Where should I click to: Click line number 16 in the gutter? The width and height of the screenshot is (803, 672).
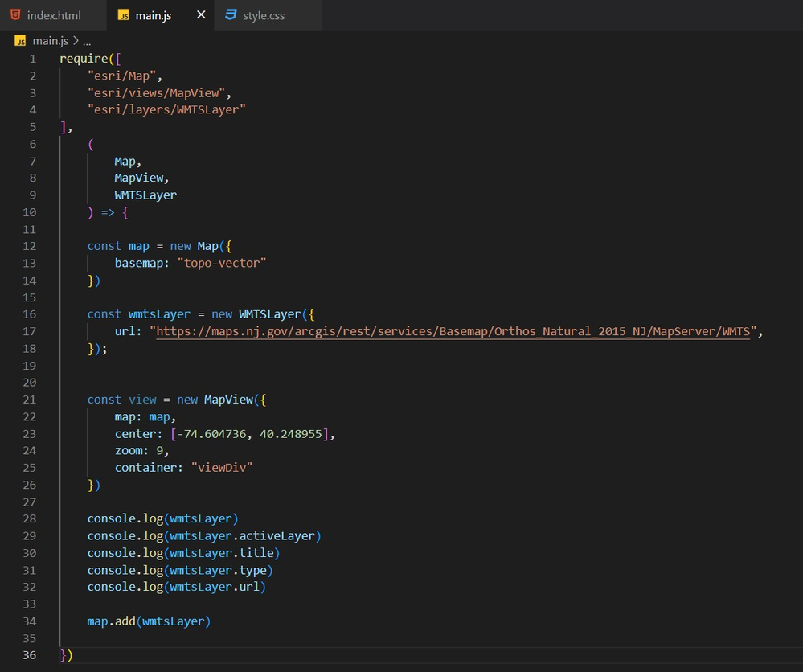29,314
